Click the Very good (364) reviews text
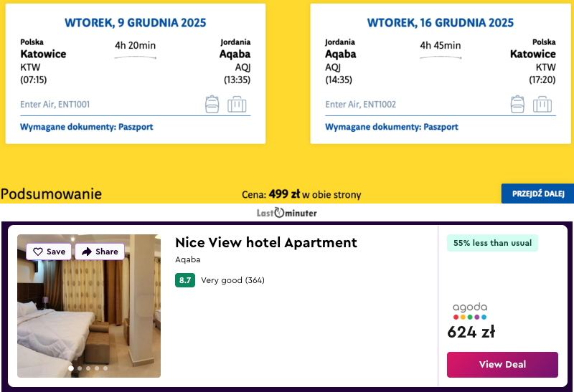Screen dimensions: 574x392 (x=232, y=280)
